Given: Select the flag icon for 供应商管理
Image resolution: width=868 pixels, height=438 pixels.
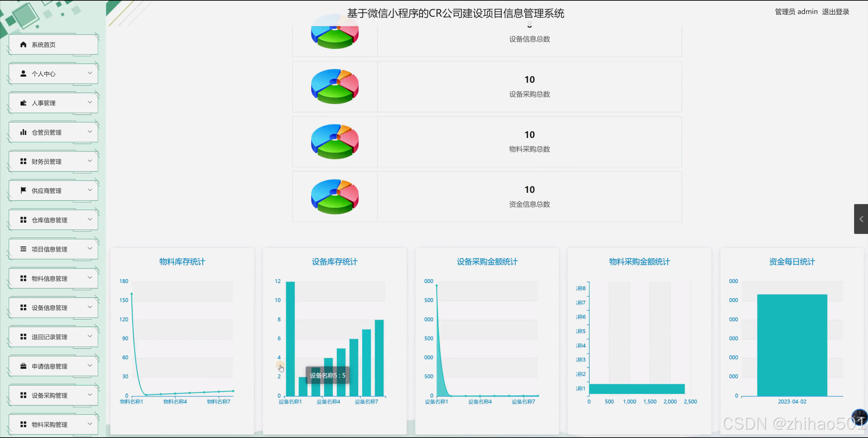Looking at the screenshot, I should (x=23, y=190).
